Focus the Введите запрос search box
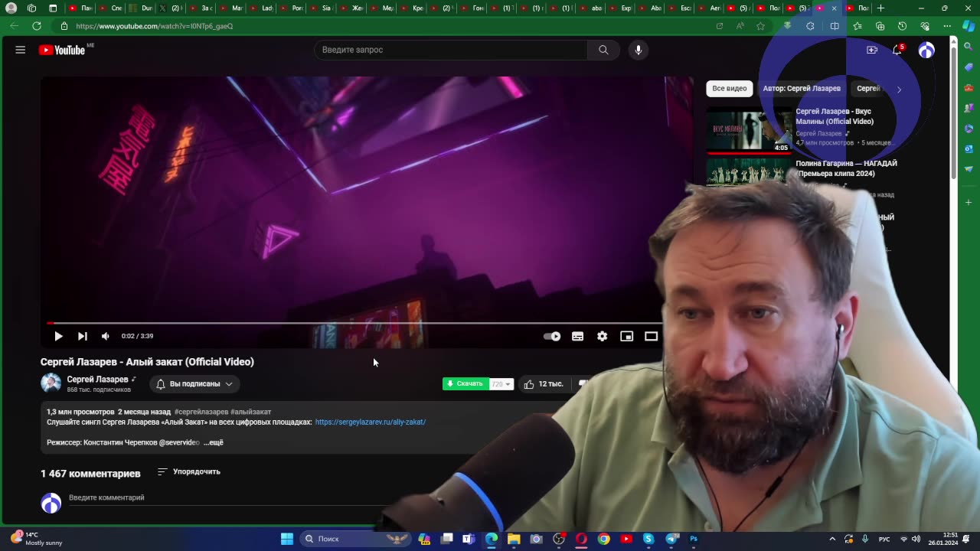 [451, 50]
